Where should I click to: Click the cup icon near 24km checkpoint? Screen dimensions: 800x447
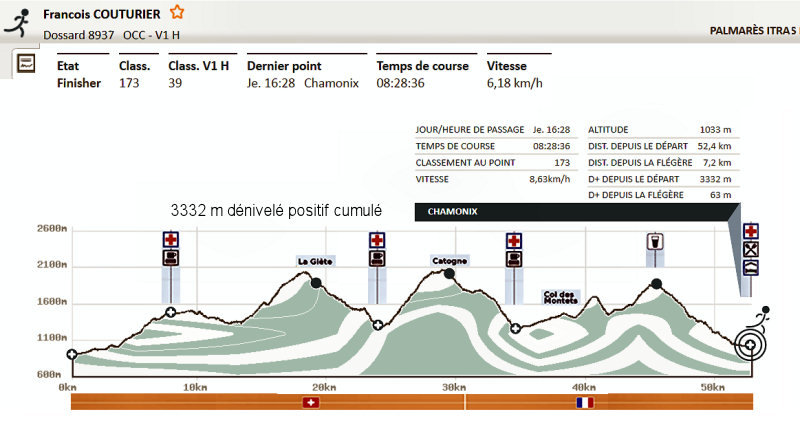(x=377, y=258)
